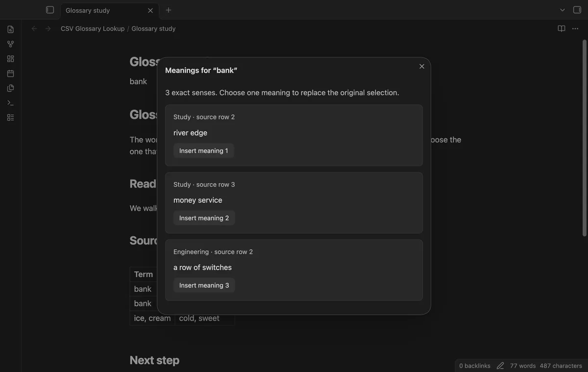Image resolution: width=588 pixels, height=372 pixels.
Task: Click a row of switches meaning text
Action: tap(202, 267)
